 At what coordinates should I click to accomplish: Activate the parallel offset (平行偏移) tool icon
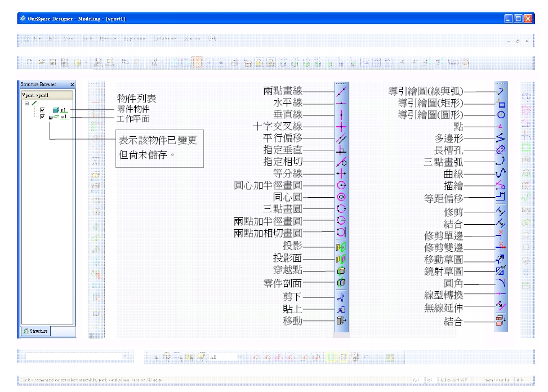341,139
